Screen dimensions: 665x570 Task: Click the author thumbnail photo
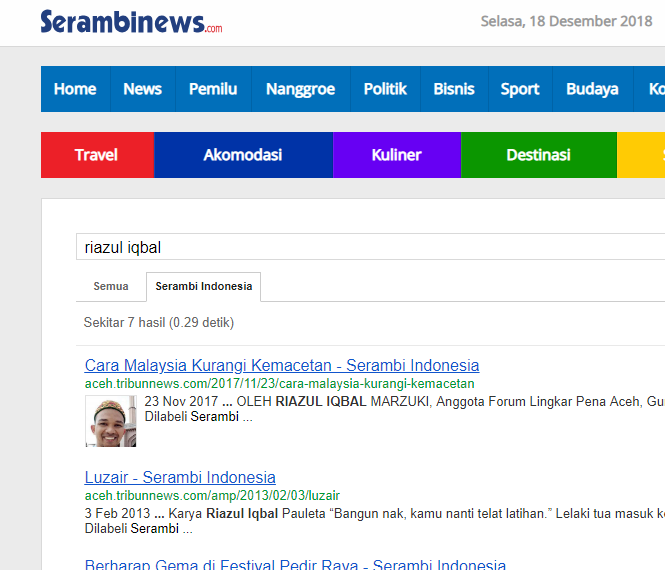coord(111,421)
